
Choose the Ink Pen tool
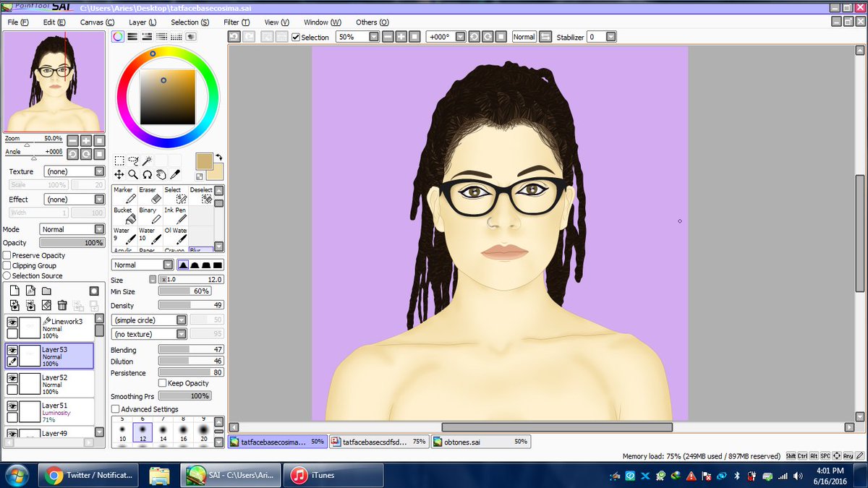click(175, 215)
